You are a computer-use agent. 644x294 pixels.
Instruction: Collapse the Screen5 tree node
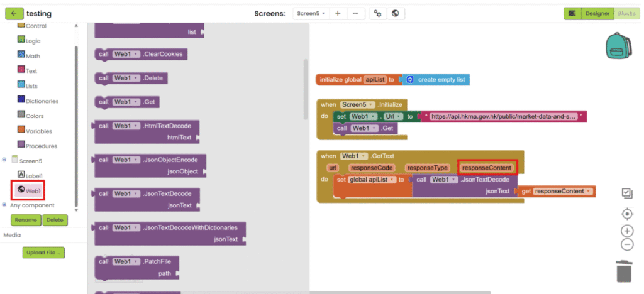coord(5,161)
